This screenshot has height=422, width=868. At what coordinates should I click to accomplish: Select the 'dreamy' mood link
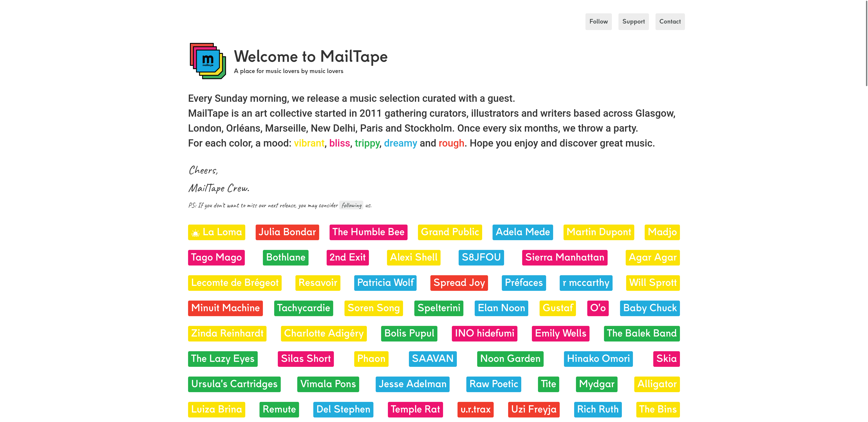click(x=400, y=143)
